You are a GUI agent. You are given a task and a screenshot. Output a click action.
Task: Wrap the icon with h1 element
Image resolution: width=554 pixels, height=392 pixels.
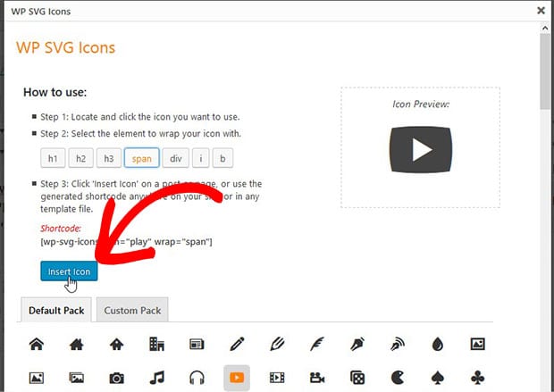tap(53, 158)
